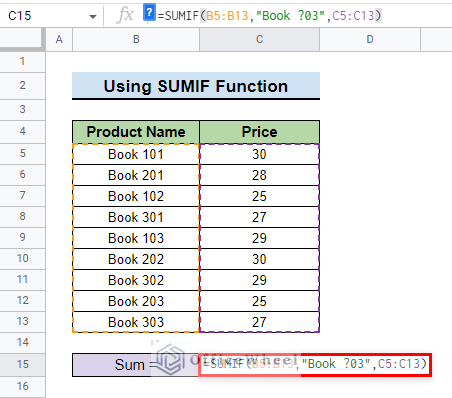This screenshot has height=398, width=452.
Task: Select column B header
Action: click(x=136, y=39)
